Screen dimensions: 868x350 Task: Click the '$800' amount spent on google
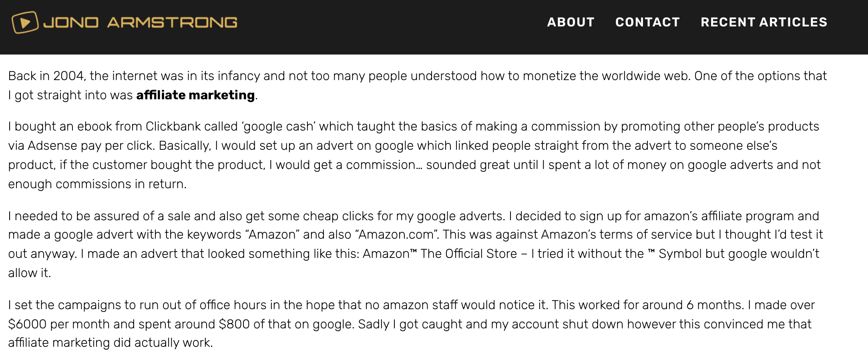coord(234,324)
